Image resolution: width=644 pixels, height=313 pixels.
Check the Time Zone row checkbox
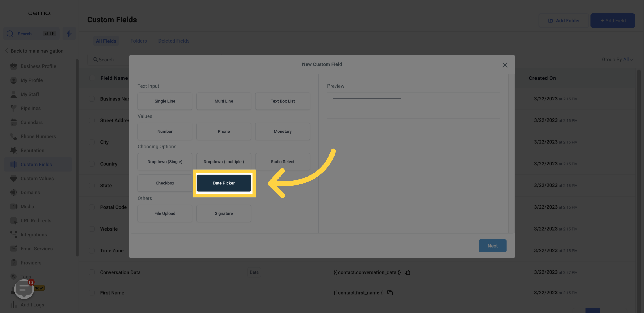tap(92, 250)
